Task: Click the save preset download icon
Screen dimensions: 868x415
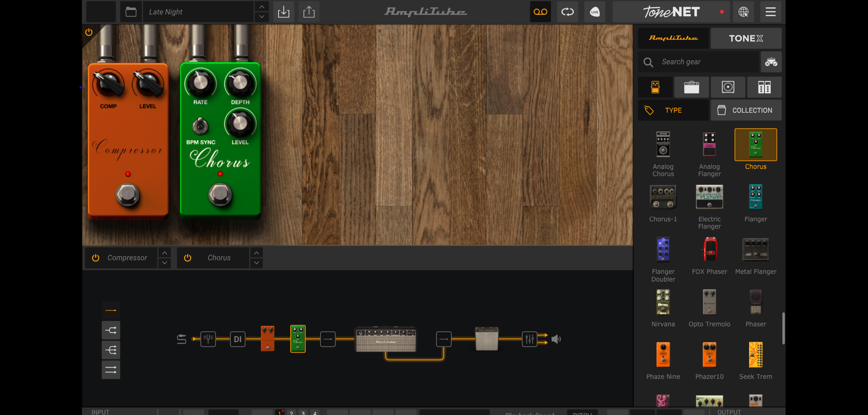Action: (x=283, y=12)
